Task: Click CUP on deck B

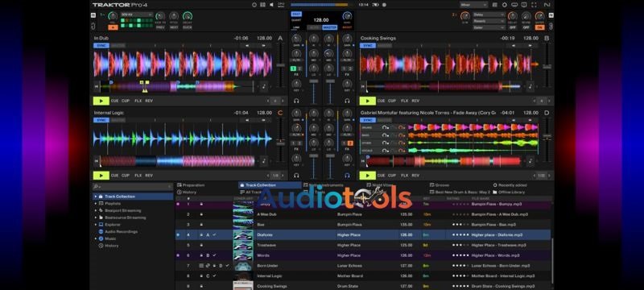Action: tap(392, 101)
